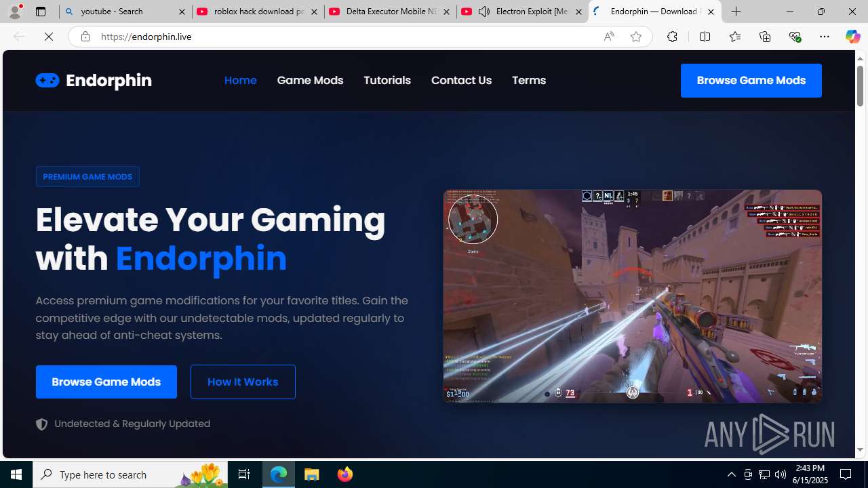Viewport: 868px width, 488px height.
Task: Open the Windows Start menu
Action: pyautogui.click(x=16, y=474)
